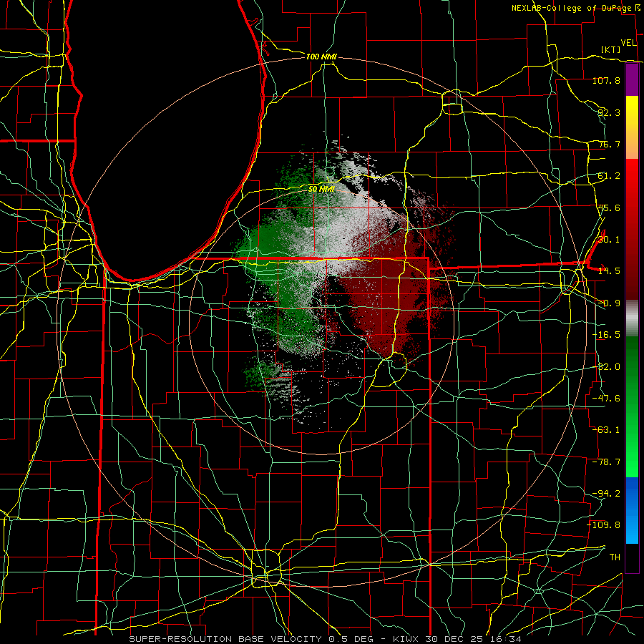The height and width of the screenshot is (644, 644).
Task: Pick the blue segment of the color bar
Action: click(x=632, y=510)
